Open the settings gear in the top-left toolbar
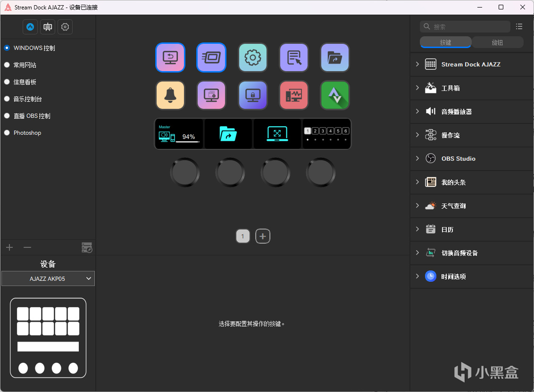The image size is (534, 392). (x=65, y=27)
